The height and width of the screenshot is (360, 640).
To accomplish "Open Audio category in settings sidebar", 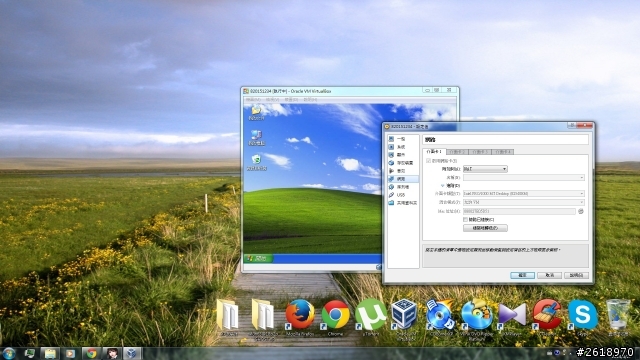I will click(x=402, y=171).
